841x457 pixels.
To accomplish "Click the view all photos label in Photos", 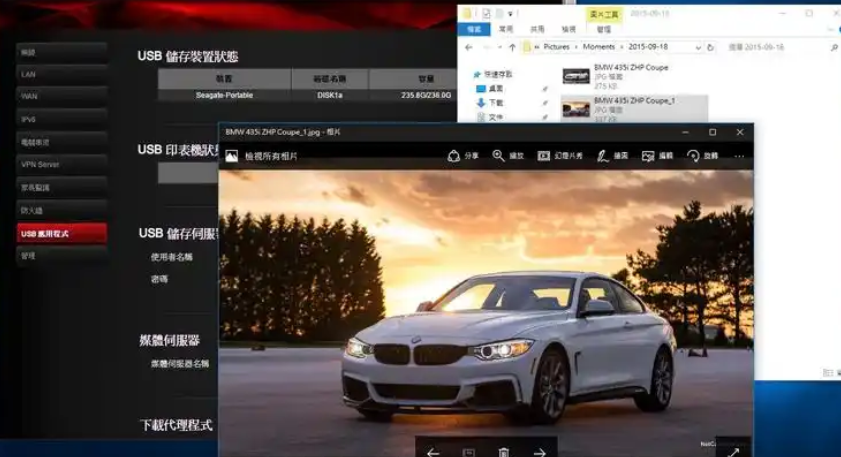I will [x=271, y=156].
